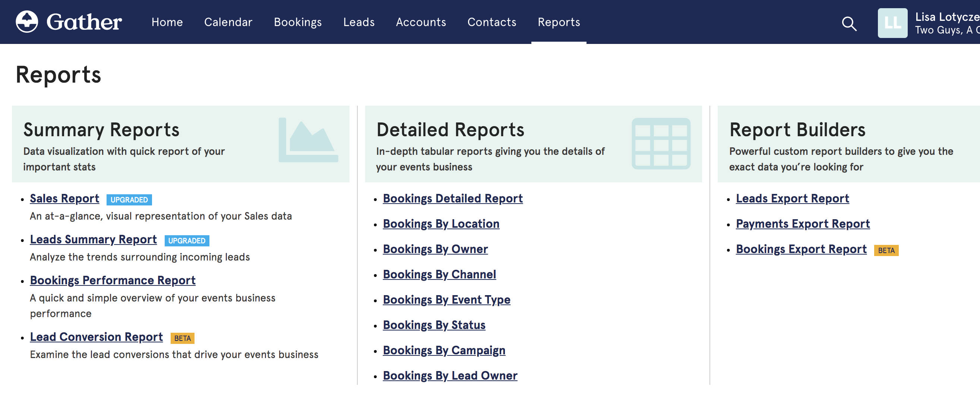Viewport: 980px width, 396px height.
Task: View the Bookings Performance Report
Action: coord(113,280)
